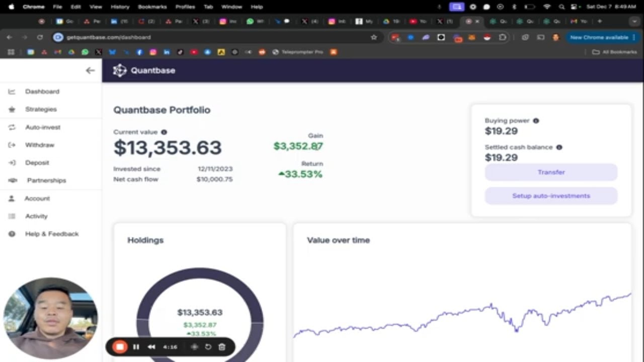Stop the screen recording with red button
644x362 pixels.
point(120,346)
